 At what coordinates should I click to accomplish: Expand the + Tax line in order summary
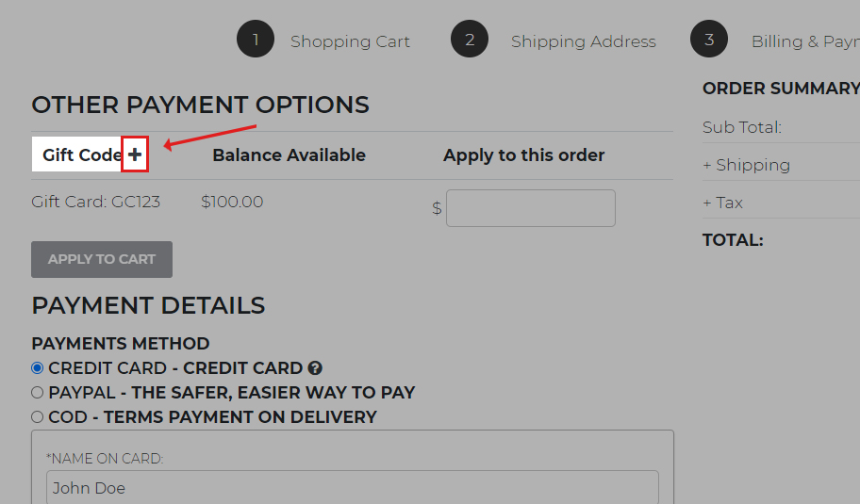(x=722, y=203)
